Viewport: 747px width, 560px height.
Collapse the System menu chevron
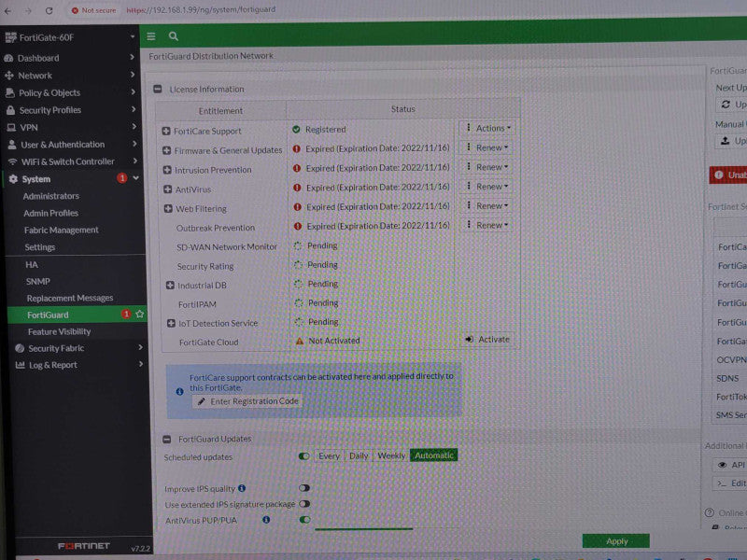pyautogui.click(x=136, y=178)
